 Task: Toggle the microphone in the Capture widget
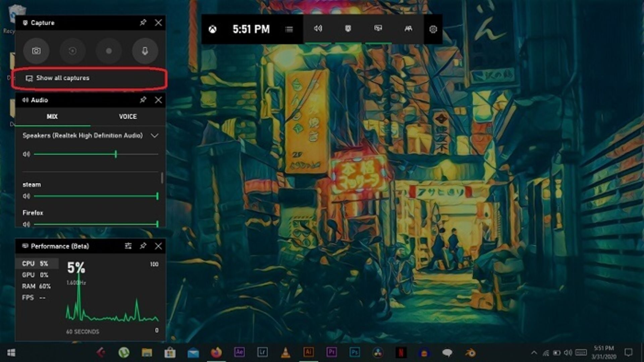pyautogui.click(x=145, y=51)
